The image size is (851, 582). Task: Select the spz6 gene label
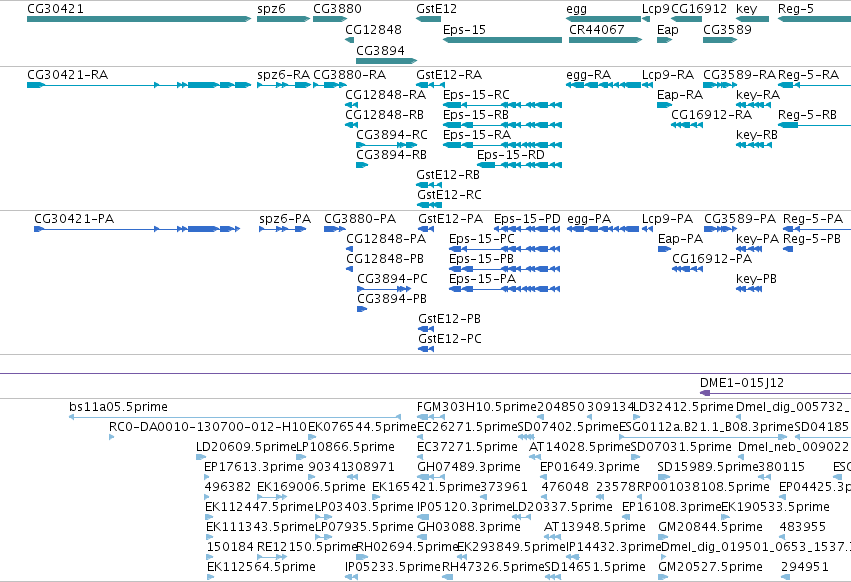pyautogui.click(x=271, y=9)
